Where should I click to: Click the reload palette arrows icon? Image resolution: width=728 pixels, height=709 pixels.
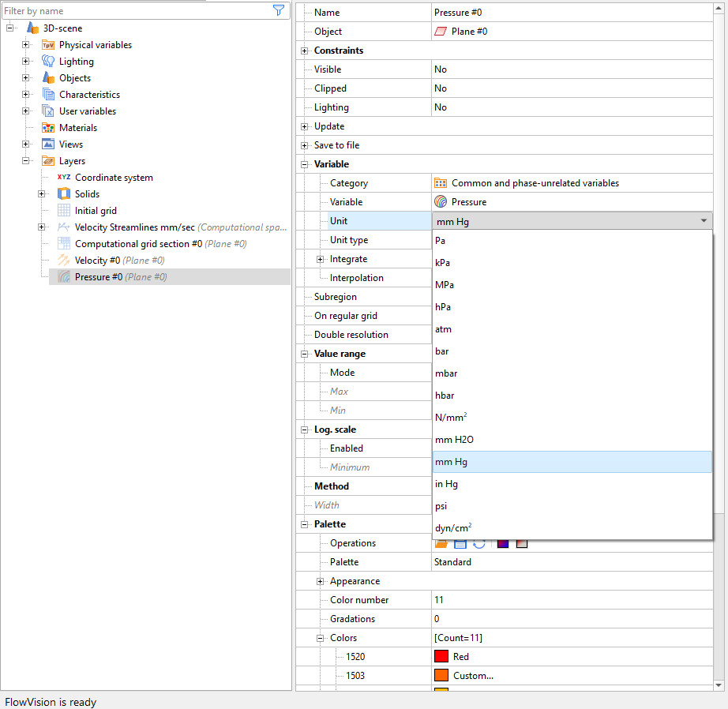[479, 543]
